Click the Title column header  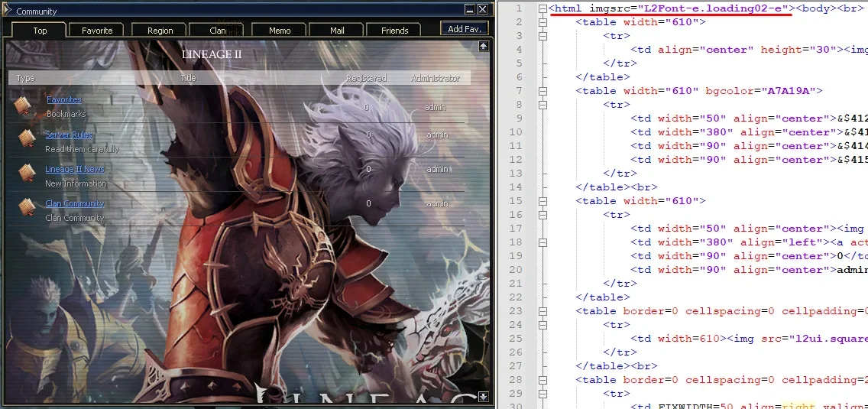[x=188, y=78]
